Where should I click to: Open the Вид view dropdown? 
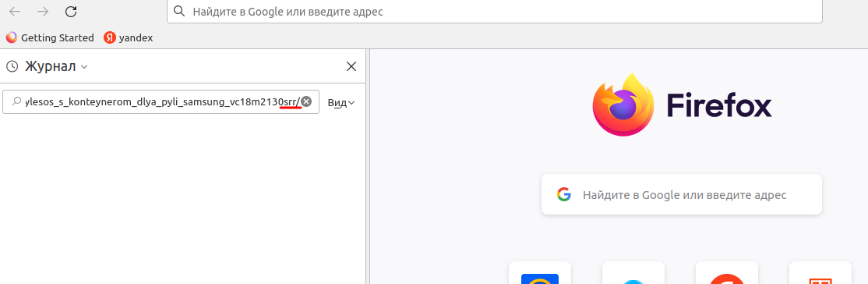click(340, 103)
